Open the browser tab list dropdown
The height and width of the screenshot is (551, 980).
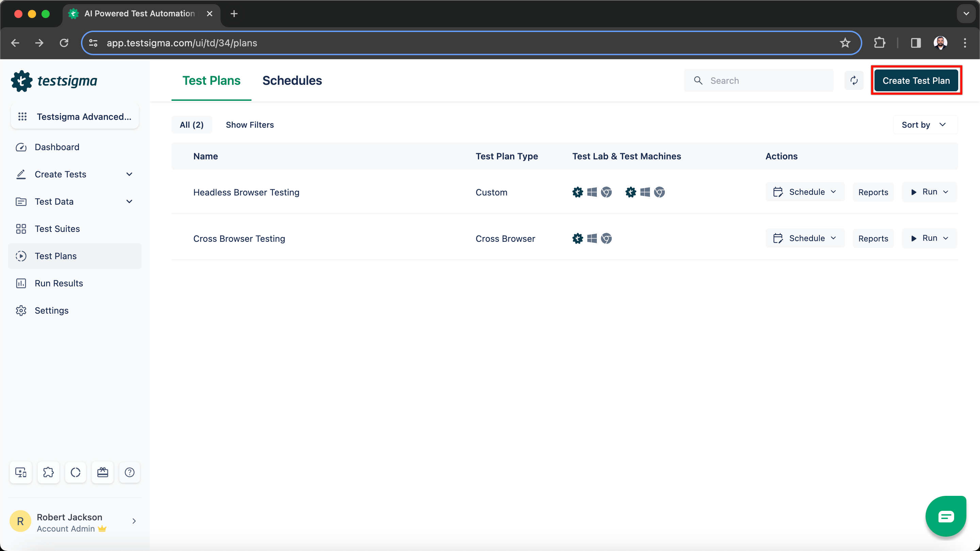click(x=966, y=13)
